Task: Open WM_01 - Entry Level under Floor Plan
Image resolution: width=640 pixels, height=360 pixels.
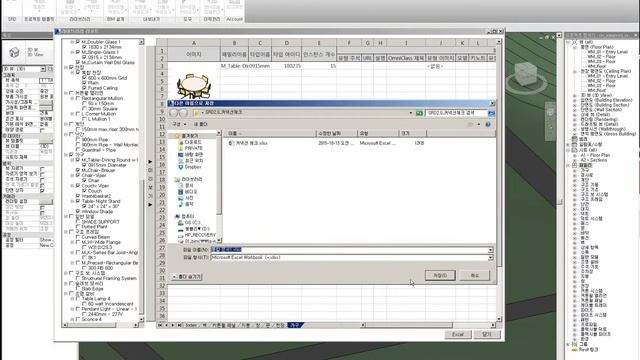Action: pyautogui.click(x=607, y=52)
